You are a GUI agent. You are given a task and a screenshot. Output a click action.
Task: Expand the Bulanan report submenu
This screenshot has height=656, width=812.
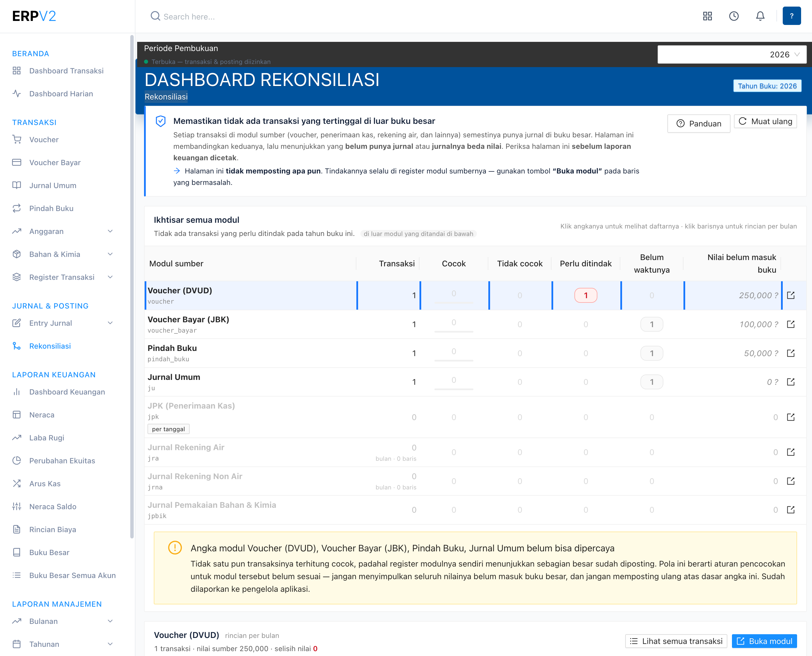coord(110,621)
